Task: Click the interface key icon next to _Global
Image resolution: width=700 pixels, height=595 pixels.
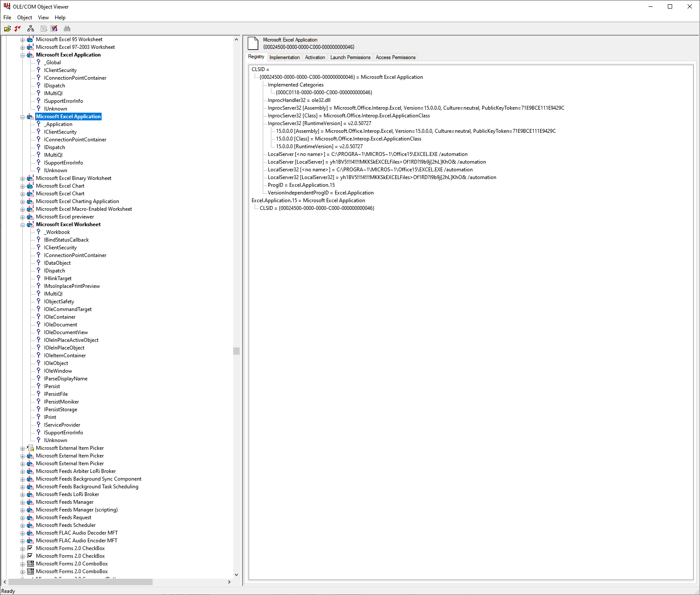Action: pos(39,63)
